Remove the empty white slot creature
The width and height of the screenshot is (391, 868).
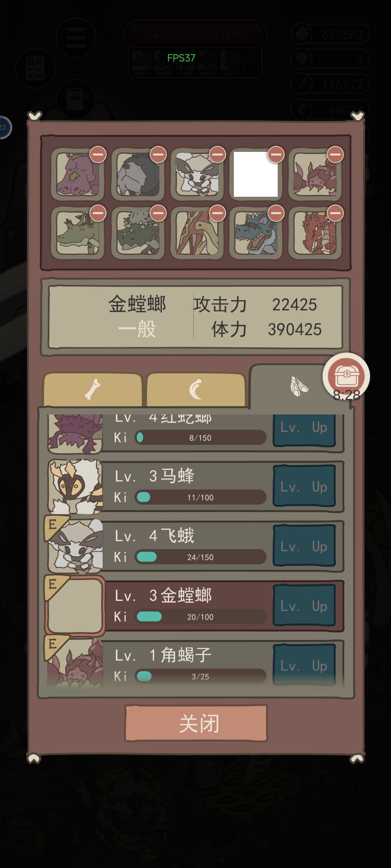(x=276, y=155)
